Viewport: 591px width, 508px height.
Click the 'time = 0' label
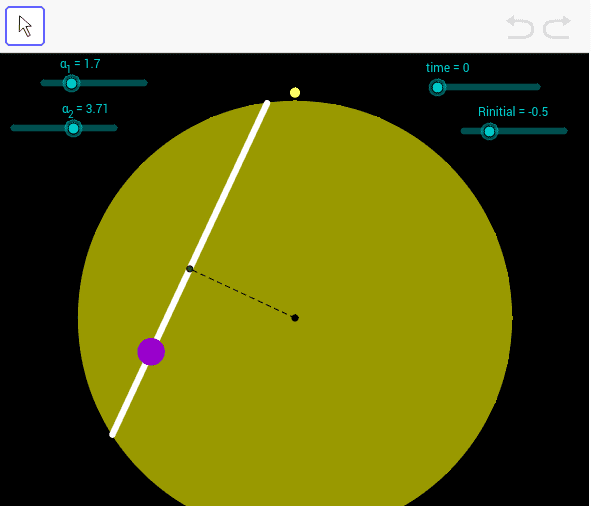[x=447, y=68]
